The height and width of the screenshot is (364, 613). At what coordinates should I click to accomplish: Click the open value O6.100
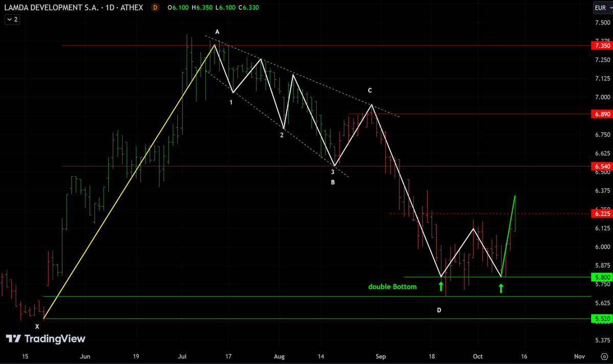(x=178, y=8)
